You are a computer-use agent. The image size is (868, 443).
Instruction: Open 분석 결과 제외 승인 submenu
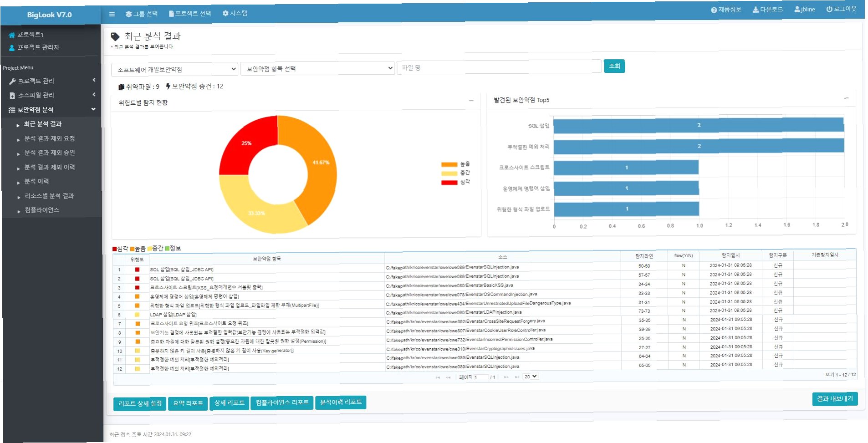coord(50,153)
